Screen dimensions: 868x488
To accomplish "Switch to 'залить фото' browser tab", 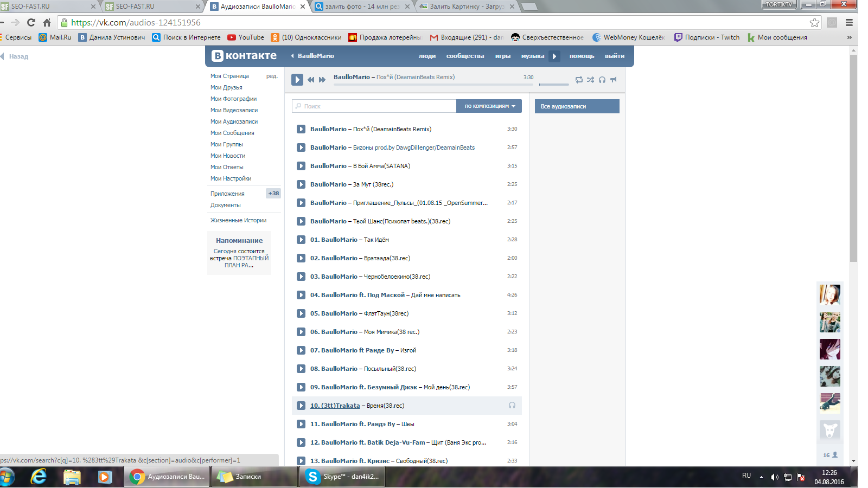I will point(362,7).
